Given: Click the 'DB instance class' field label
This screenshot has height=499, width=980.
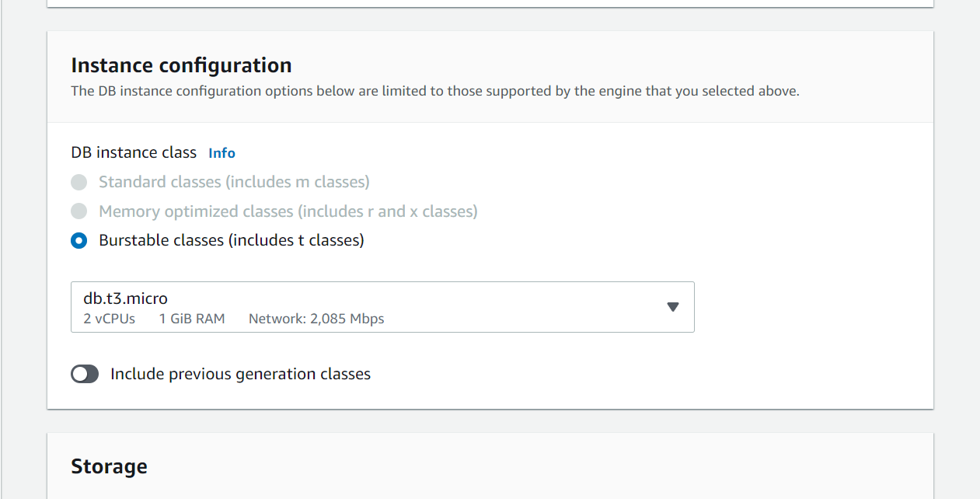Looking at the screenshot, I should (x=134, y=152).
